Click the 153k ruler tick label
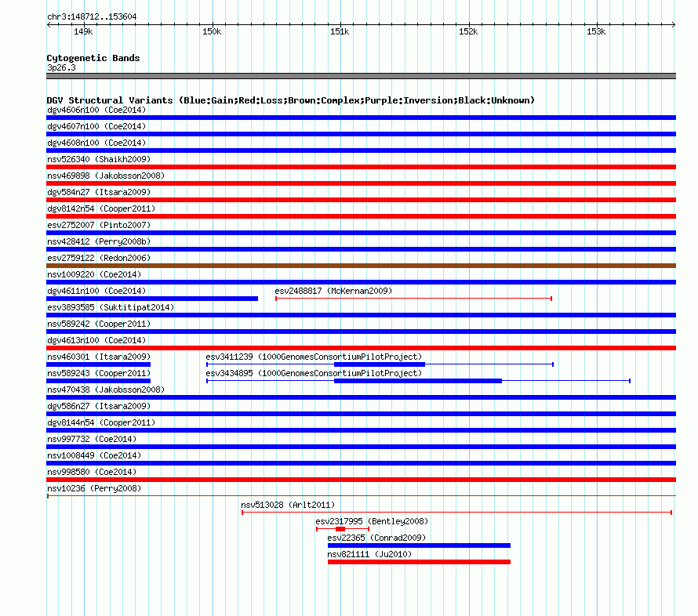698x616 pixels. [596, 31]
